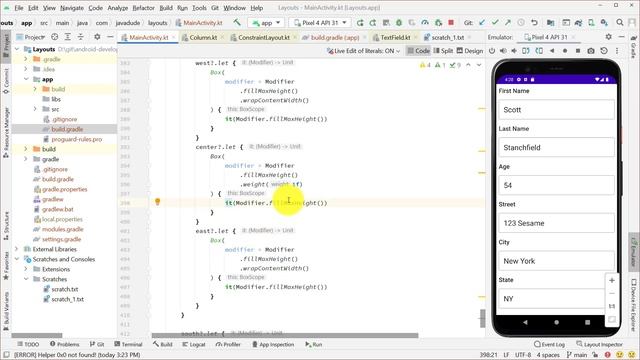
Task: Click the Project panel select opened file icon
Action: click(54, 37)
